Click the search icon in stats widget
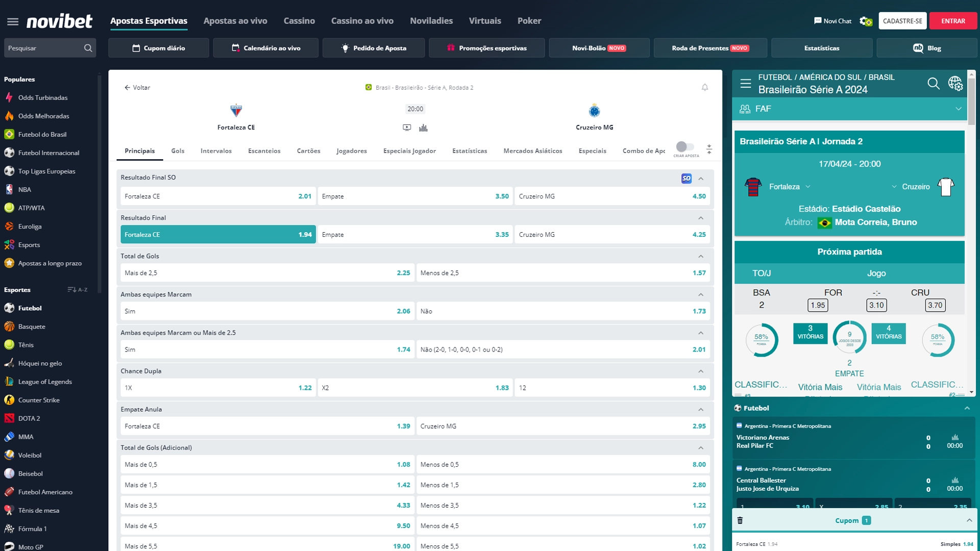980x551 pixels. point(933,83)
